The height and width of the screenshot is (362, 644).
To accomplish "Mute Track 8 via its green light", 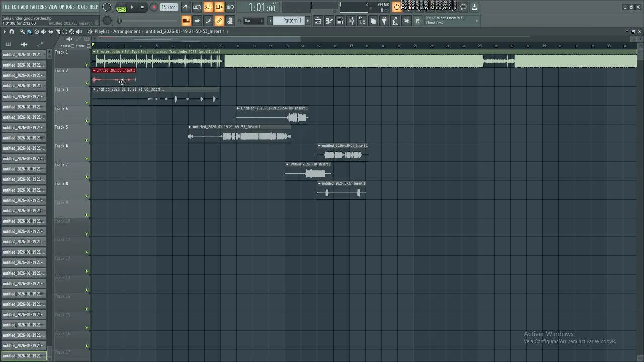I will point(87,196).
